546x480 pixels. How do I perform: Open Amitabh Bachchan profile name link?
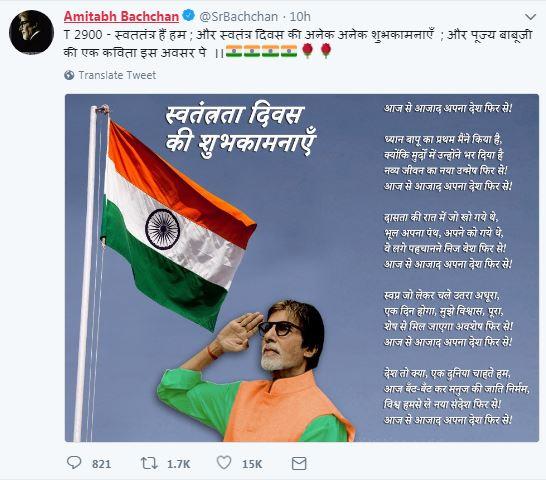pos(121,16)
